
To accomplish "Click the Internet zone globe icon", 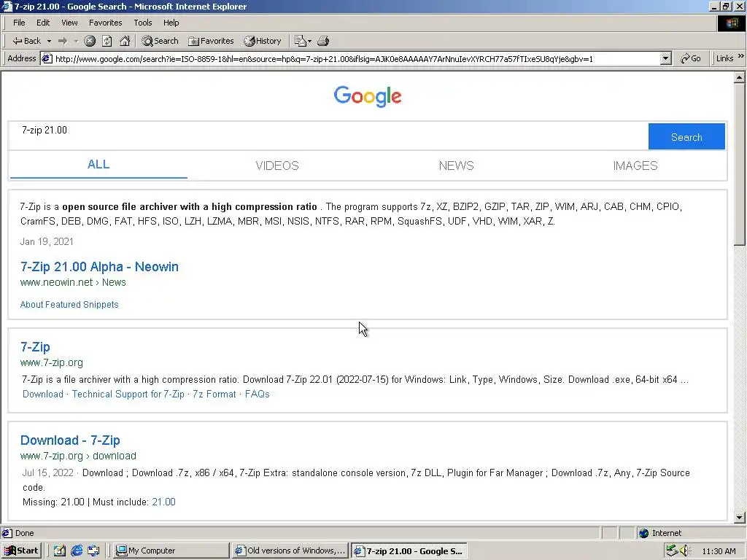I will 643,533.
